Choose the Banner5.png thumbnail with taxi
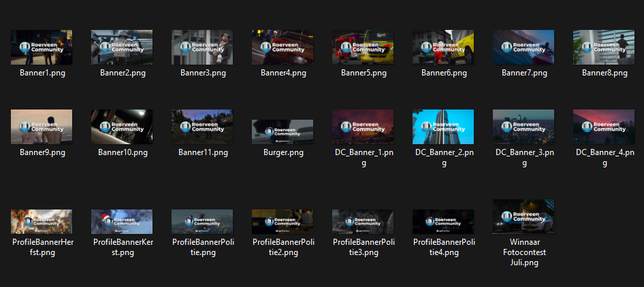The height and width of the screenshot is (287, 644). (x=363, y=48)
